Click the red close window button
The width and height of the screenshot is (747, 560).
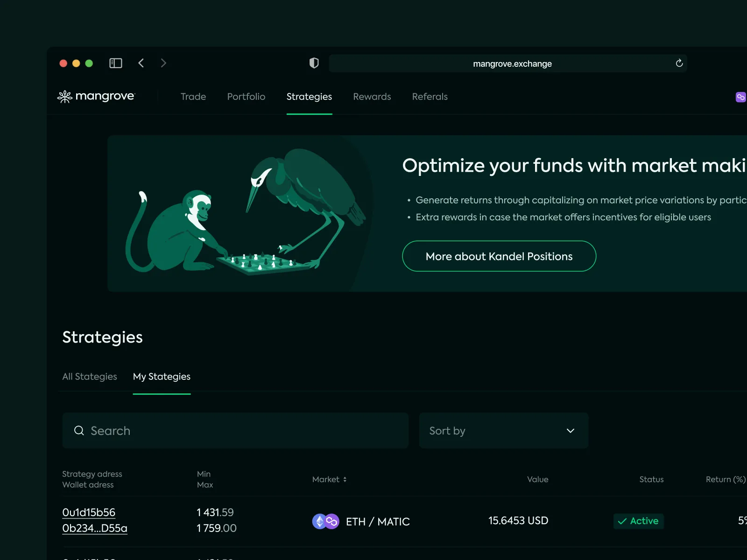[x=63, y=63]
